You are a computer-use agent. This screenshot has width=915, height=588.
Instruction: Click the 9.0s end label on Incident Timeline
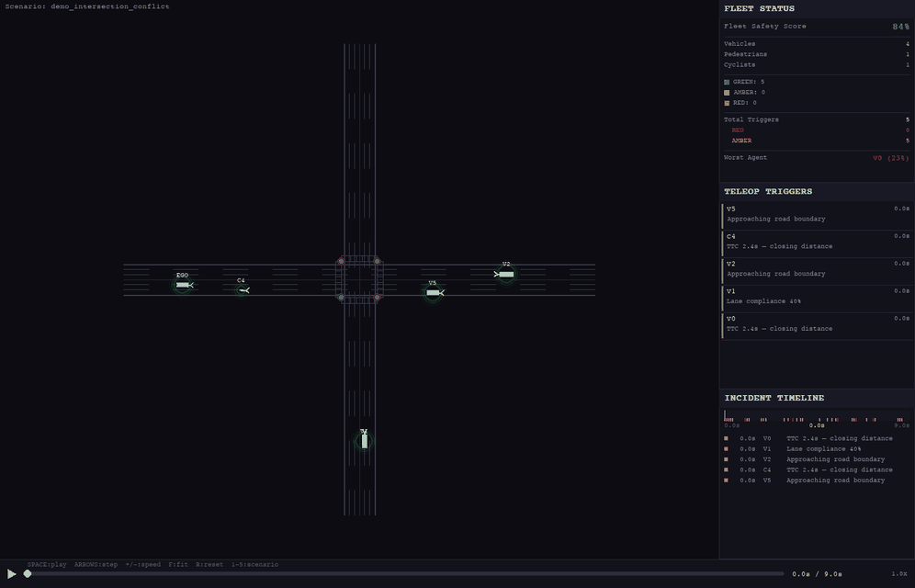pos(901,425)
